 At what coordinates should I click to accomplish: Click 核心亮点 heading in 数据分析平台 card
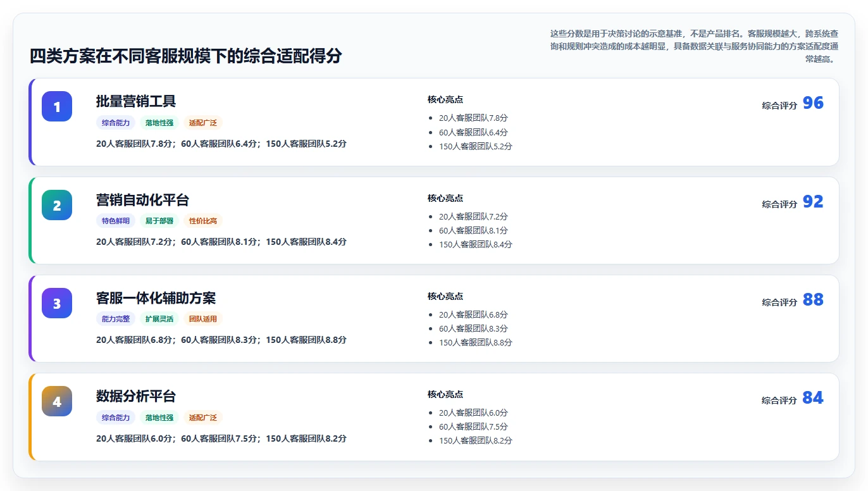(x=445, y=394)
